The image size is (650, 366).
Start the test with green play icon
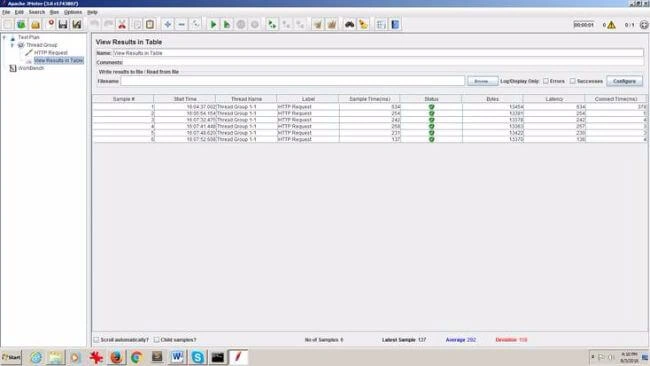(x=213, y=24)
